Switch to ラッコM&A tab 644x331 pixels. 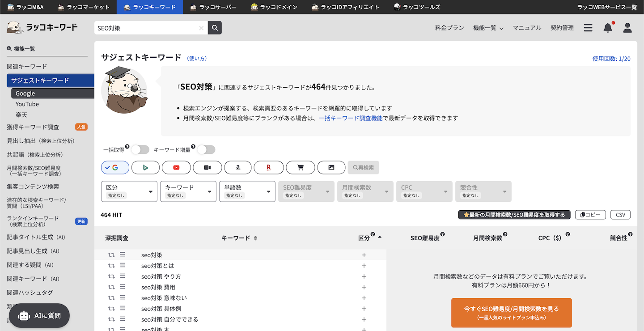point(26,7)
